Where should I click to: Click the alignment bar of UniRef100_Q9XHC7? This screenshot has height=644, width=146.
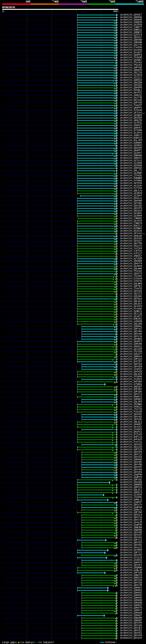coord(97,15)
